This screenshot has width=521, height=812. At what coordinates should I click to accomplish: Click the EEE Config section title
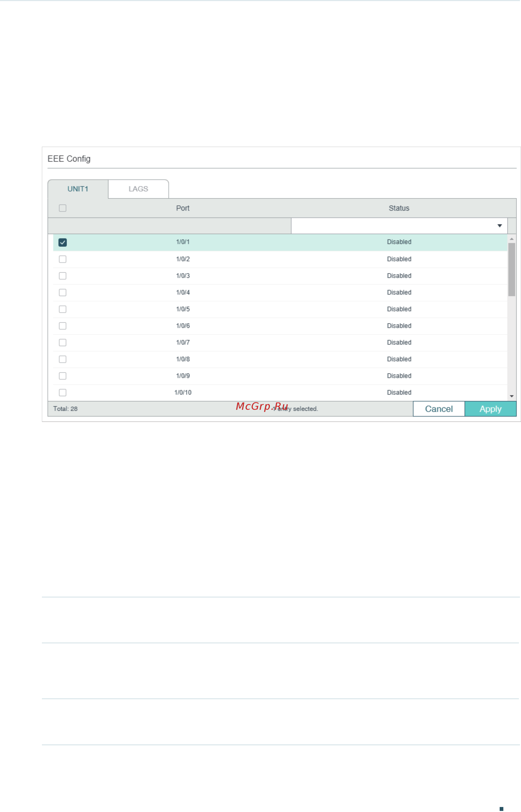tap(69, 159)
